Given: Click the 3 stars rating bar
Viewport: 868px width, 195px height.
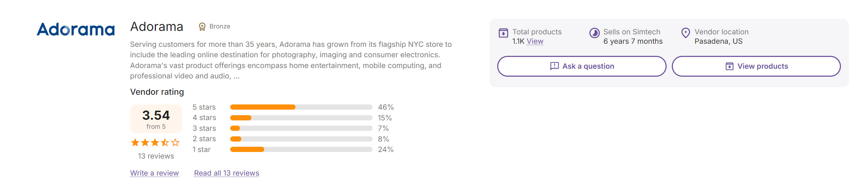Looking at the screenshot, I should click(301, 128).
